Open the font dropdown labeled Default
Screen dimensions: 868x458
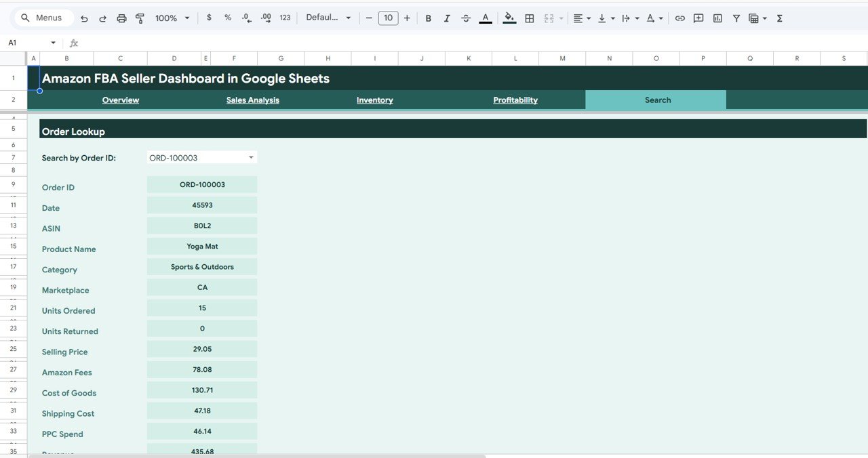click(329, 18)
